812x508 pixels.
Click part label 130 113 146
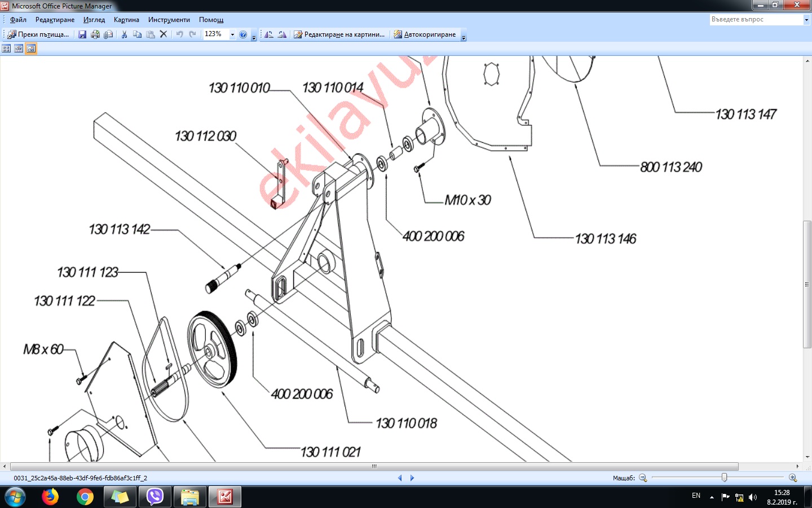tap(606, 239)
